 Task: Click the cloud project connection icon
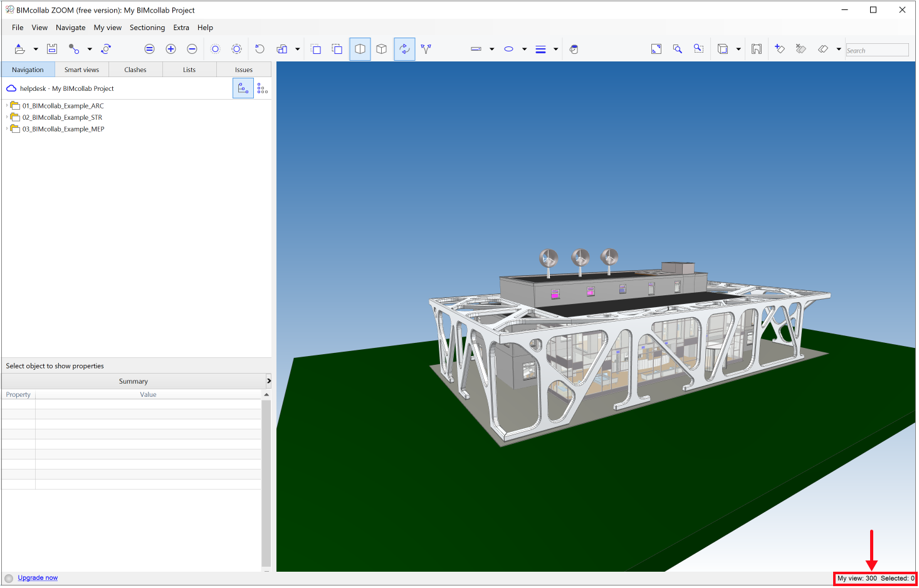tap(11, 88)
